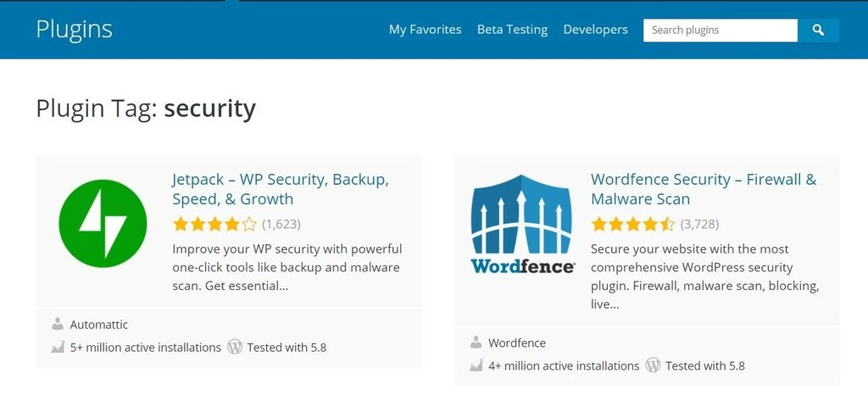Click the magnifying glass search button
Viewport: 868px width, 396px height.
(x=818, y=30)
